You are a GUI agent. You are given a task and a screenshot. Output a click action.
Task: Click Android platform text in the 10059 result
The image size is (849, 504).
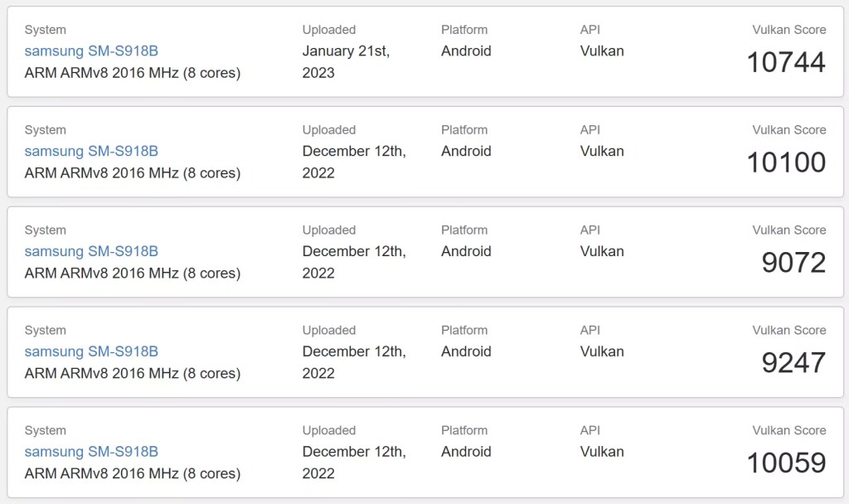point(466,452)
